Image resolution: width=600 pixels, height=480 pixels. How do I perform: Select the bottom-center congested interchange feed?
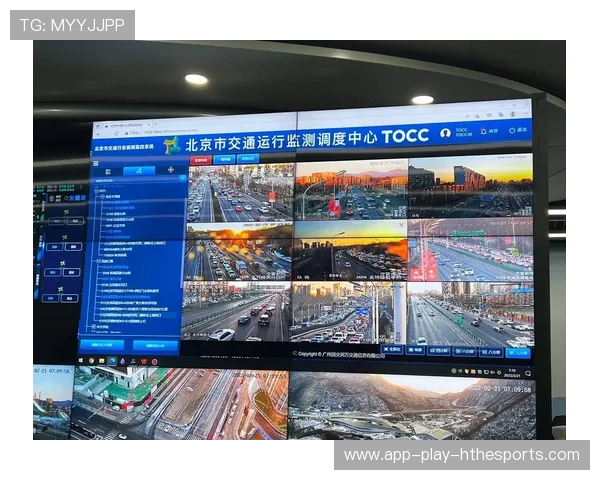(x=348, y=312)
